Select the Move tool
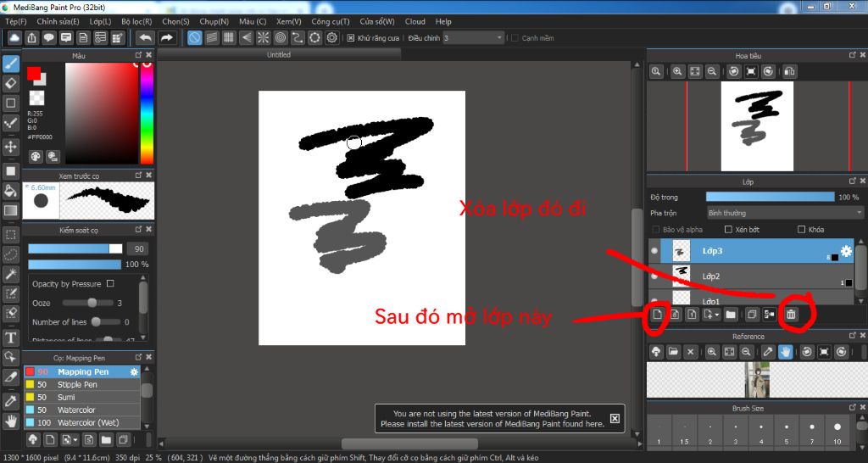This screenshot has width=868, height=463. (10, 146)
